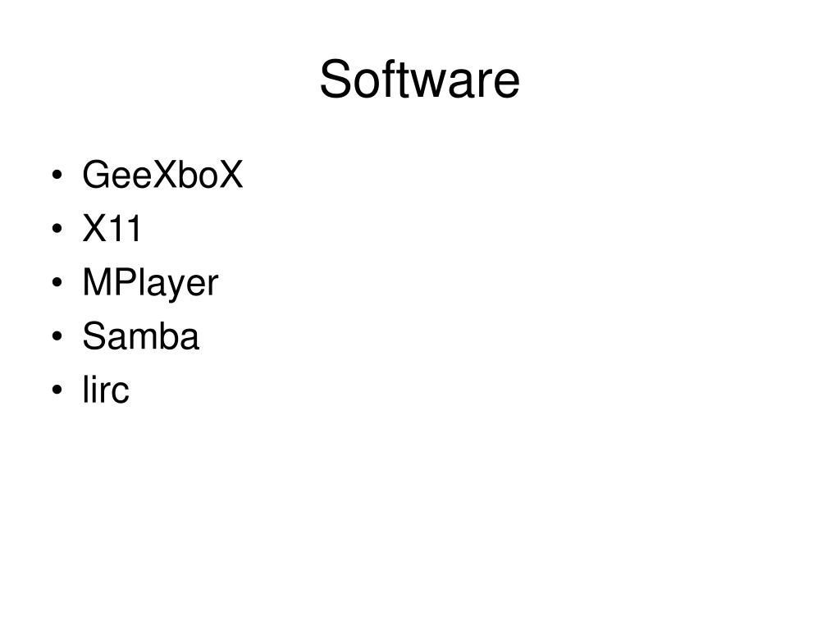This screenshot has height=630, width=840.
Task: Click the bullet dot before lirc
Action: (57, 390)
